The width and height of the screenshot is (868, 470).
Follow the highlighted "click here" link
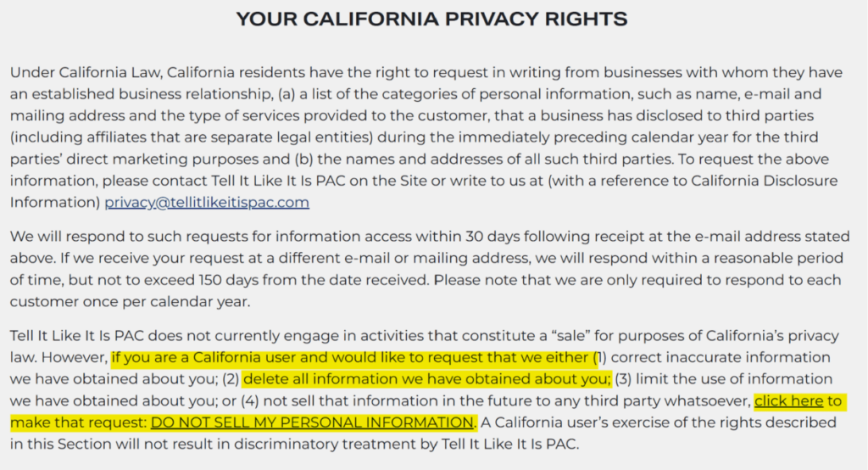click(x=788, y=400)
